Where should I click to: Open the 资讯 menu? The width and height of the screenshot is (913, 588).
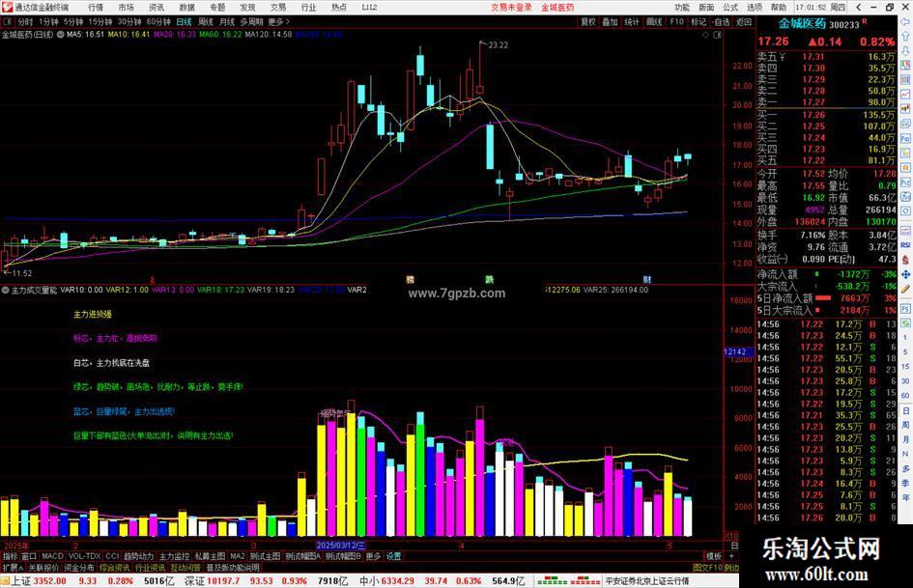(x=157, y=7)
